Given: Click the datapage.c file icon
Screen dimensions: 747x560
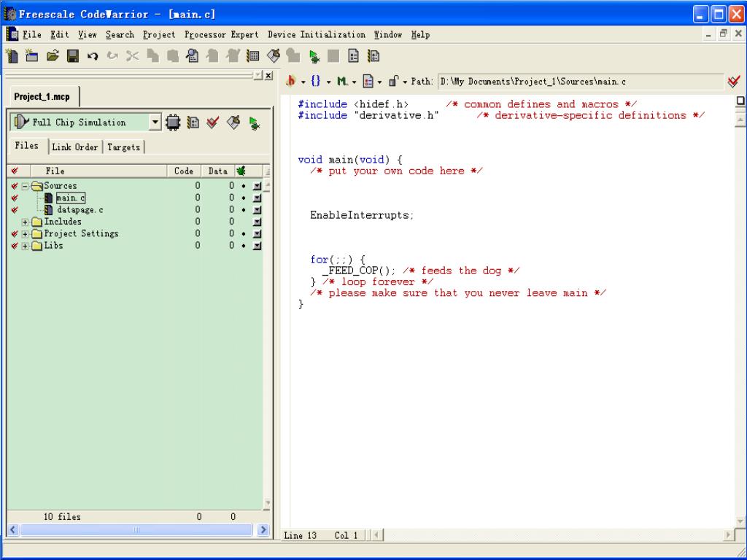Looking at the screenshot, I should click(x=49, y=209).
